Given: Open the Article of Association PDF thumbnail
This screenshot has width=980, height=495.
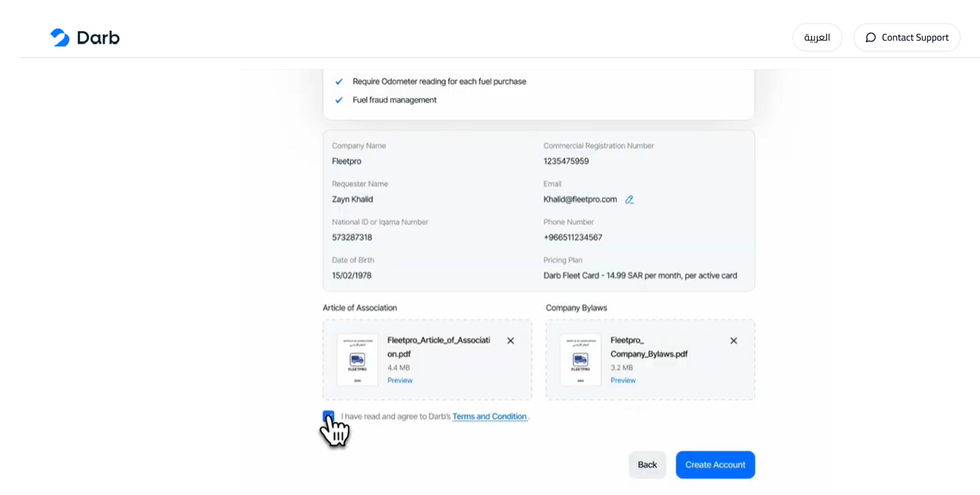Looking at the screenshot, I should click(x=357, y=359).
